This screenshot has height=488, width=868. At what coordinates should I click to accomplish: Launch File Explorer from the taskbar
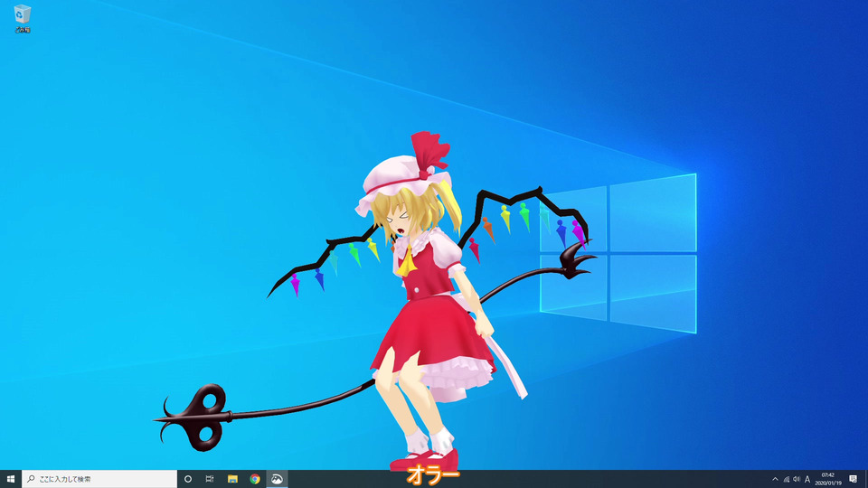(232, 479)
